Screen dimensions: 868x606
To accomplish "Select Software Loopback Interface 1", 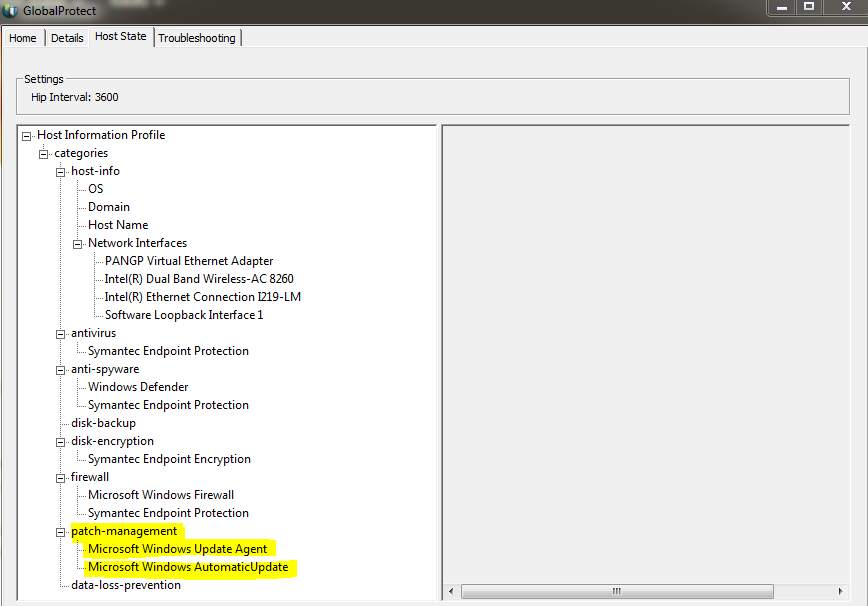I will click(x=184, y=315).
